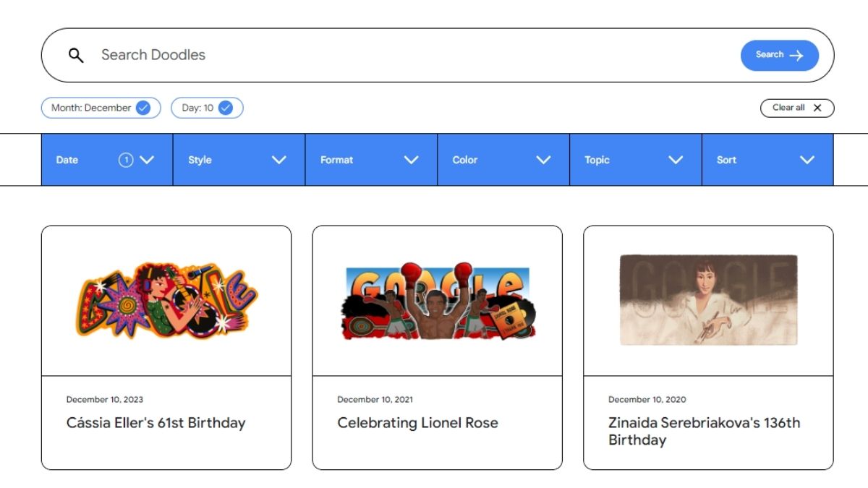Open Cássia Eller's 61st Birthday link
Image resolution: width=868 pixels, height=488 pixels.
156,423
